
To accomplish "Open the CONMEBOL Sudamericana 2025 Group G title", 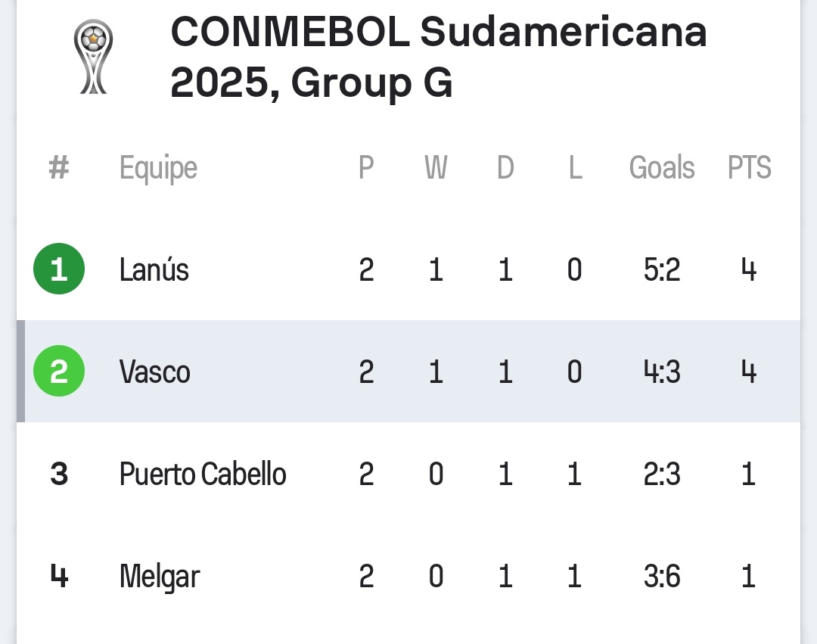I will 439,58.
